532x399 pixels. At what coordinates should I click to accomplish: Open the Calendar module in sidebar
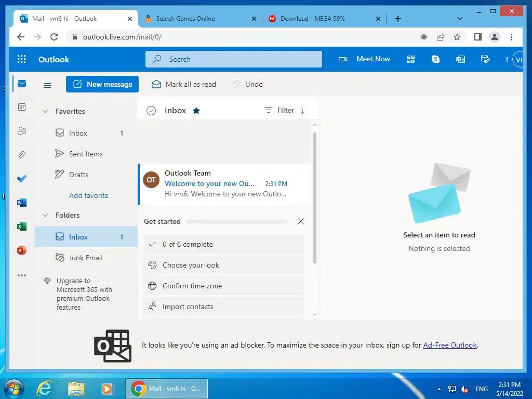[22, 107]
